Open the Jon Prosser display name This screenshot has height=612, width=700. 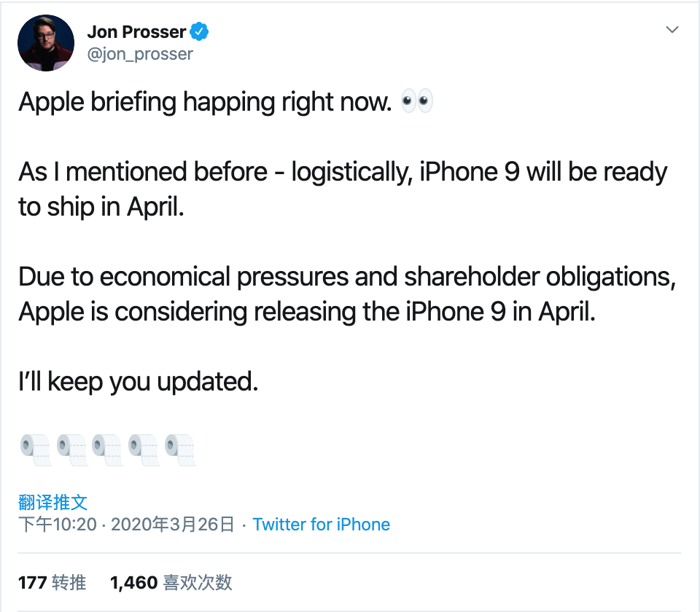pos(138,31)
